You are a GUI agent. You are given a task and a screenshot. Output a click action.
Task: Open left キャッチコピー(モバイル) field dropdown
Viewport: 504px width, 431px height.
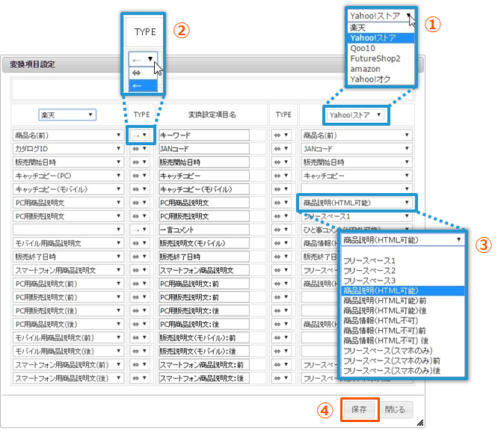68,189
